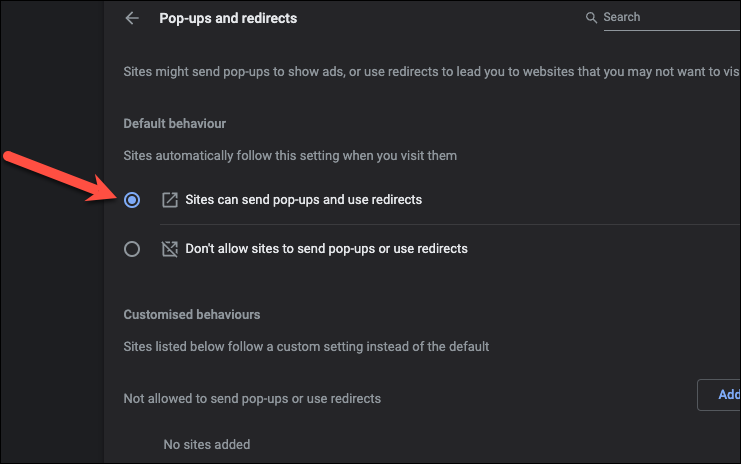This screenshot has height=464, width=741.
Task: Click the 'Don't allow sites to send pop-ups' label
Action: point(327,249)
